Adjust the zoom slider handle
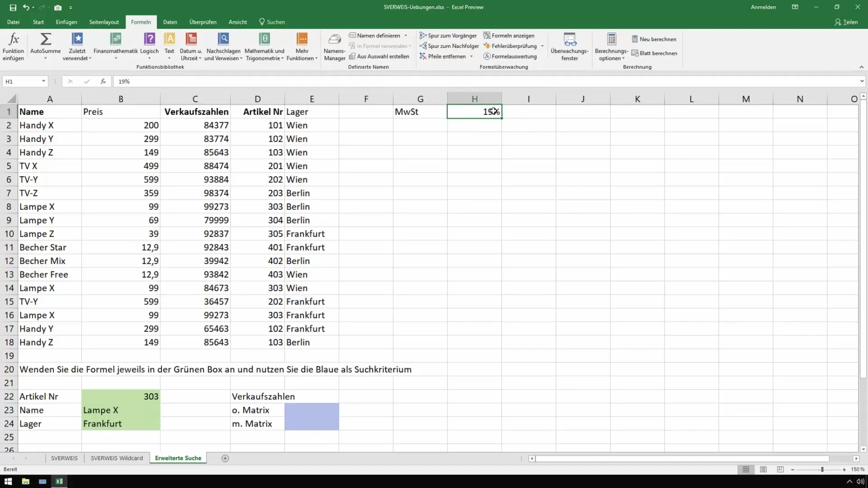This screenshot has width=868, height=488. 822,469
